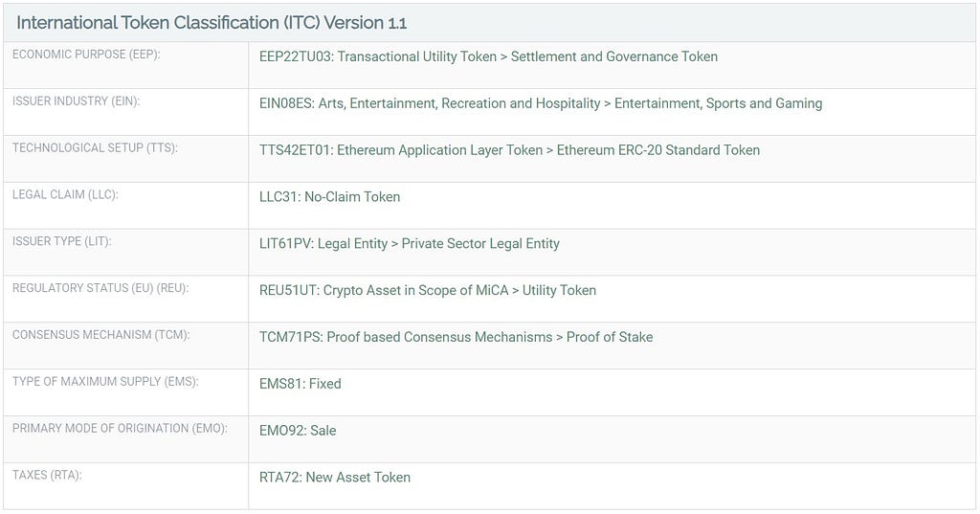The image size is (980, 514).
Task: Select the REGULATORY STATUS (EU) (REU) label
Action: 100,288
